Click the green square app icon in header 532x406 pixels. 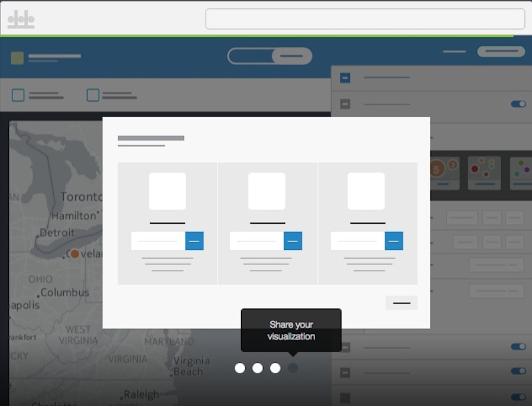click(17, 57)
